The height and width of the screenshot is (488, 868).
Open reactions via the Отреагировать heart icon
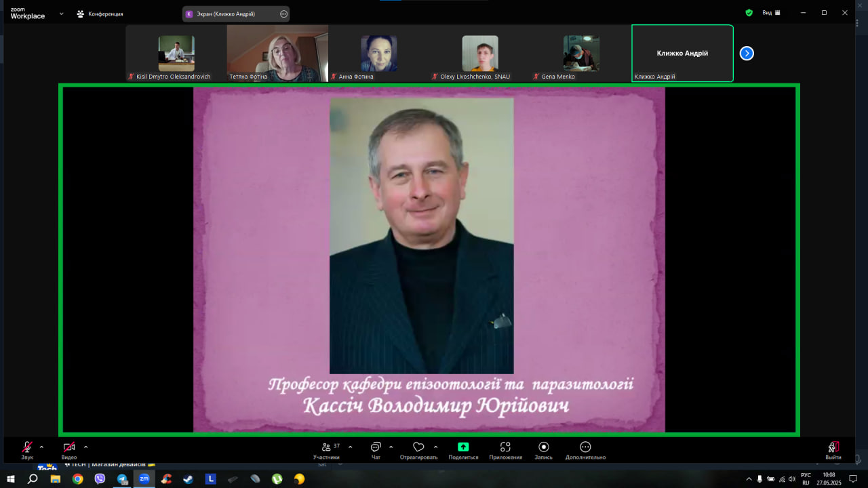(x=418, y=447)
